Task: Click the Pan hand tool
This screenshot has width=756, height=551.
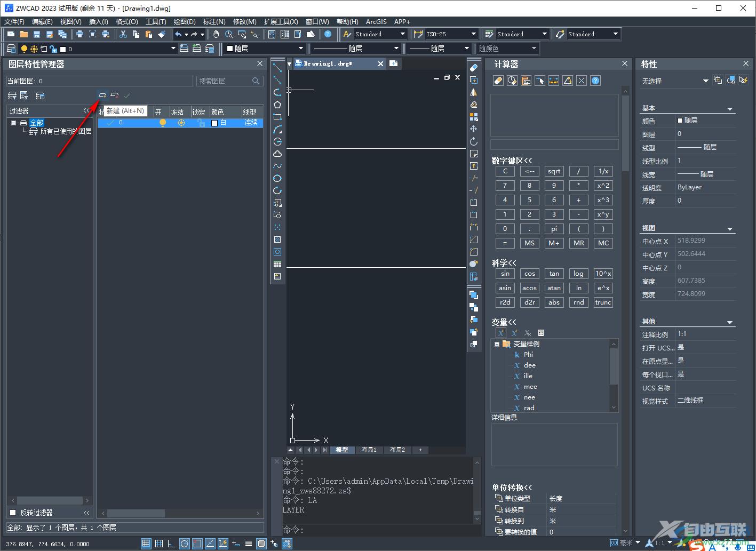Action: click(x=216, y=34)
